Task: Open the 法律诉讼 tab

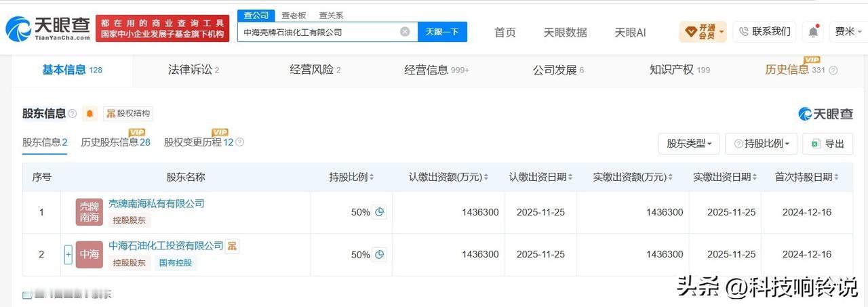Action: coord(193,70)
